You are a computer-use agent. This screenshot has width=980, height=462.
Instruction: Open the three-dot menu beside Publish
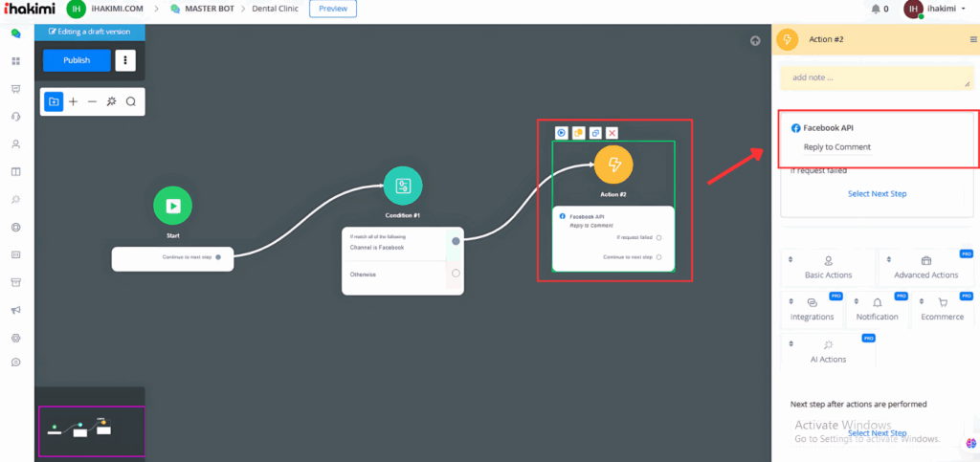point(125,60)
